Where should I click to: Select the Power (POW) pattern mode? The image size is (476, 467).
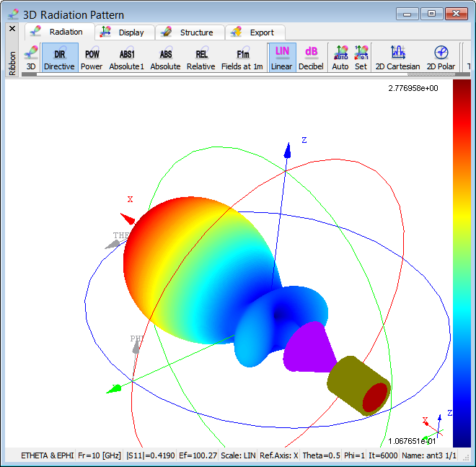pos(92,58)
